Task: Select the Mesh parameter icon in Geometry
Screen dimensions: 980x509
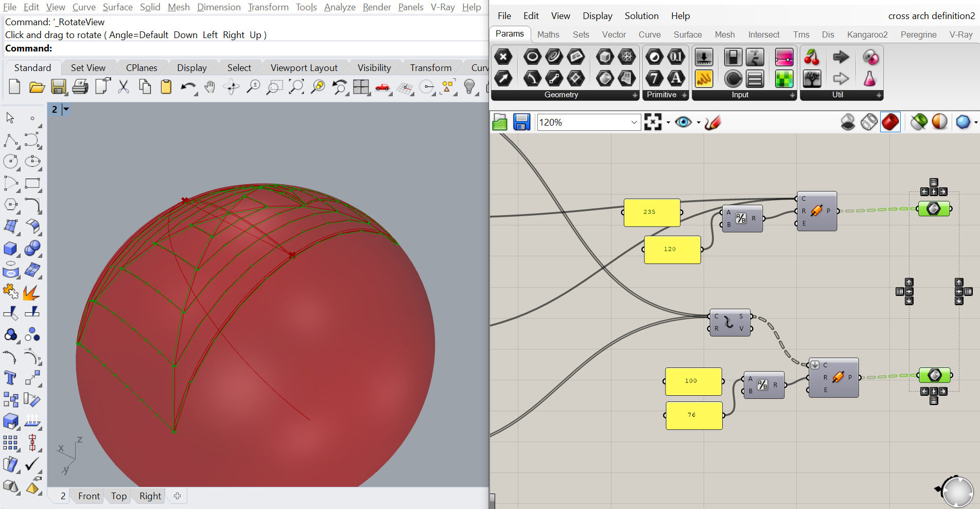Action: click(626, 57)
